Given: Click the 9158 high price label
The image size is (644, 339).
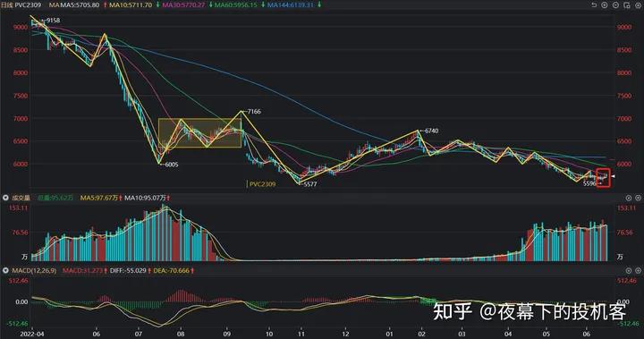Looking at the screenshot, I should 53,21.
